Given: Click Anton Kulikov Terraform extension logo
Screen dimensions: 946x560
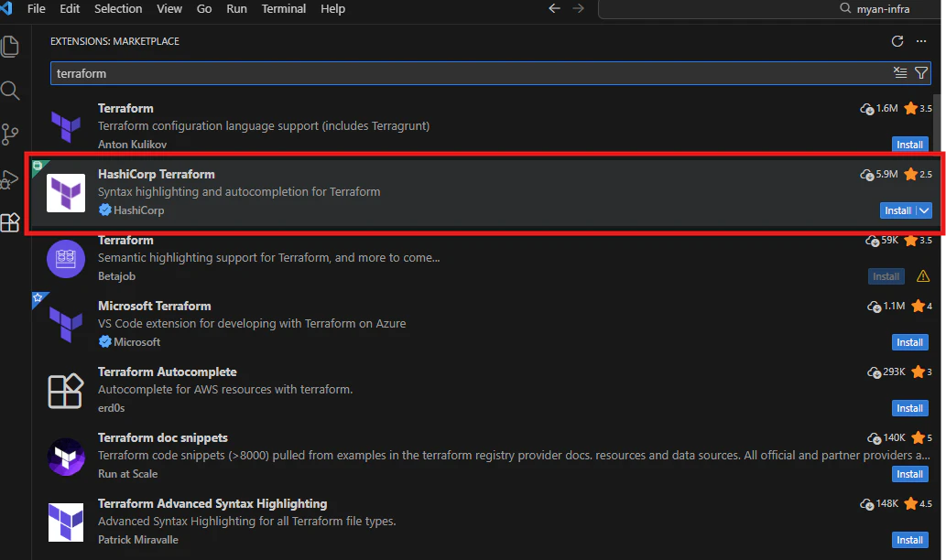Looking at the screenshot, I should tap(66, 126).
